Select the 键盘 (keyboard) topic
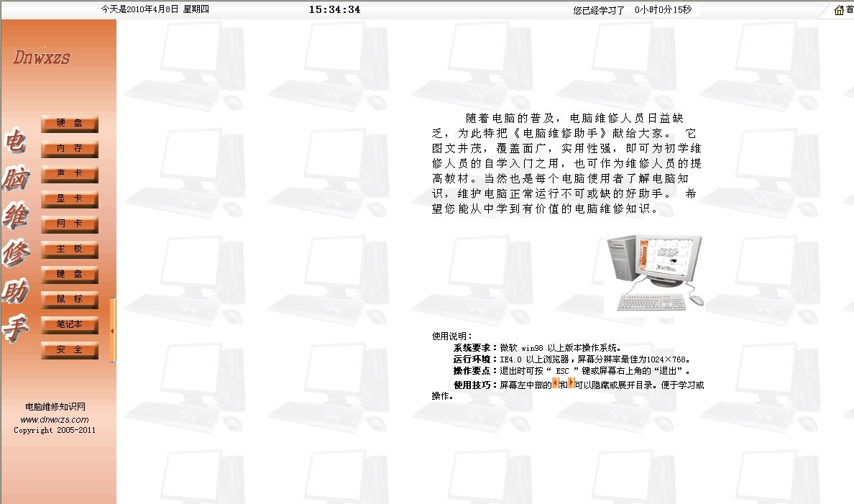The image size is (854, 504). click(69, 275)
